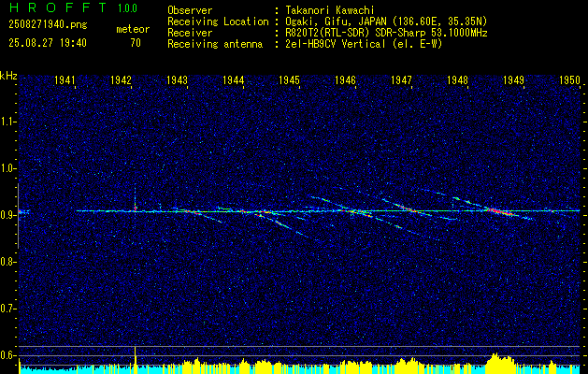The image size is (588, 374).
Task: Select the filename 2508271940.png
Action: click(x=48, y=24)
